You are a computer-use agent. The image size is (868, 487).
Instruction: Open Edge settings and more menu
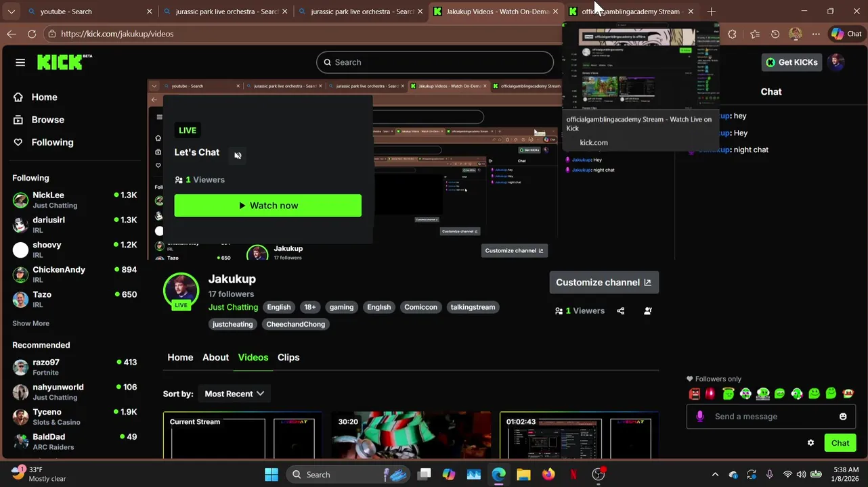816,34
